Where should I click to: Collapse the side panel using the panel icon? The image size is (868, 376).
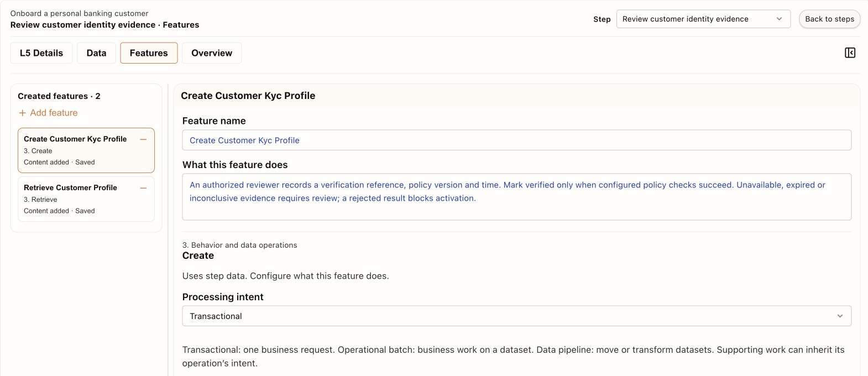click(x=850, y=53)
